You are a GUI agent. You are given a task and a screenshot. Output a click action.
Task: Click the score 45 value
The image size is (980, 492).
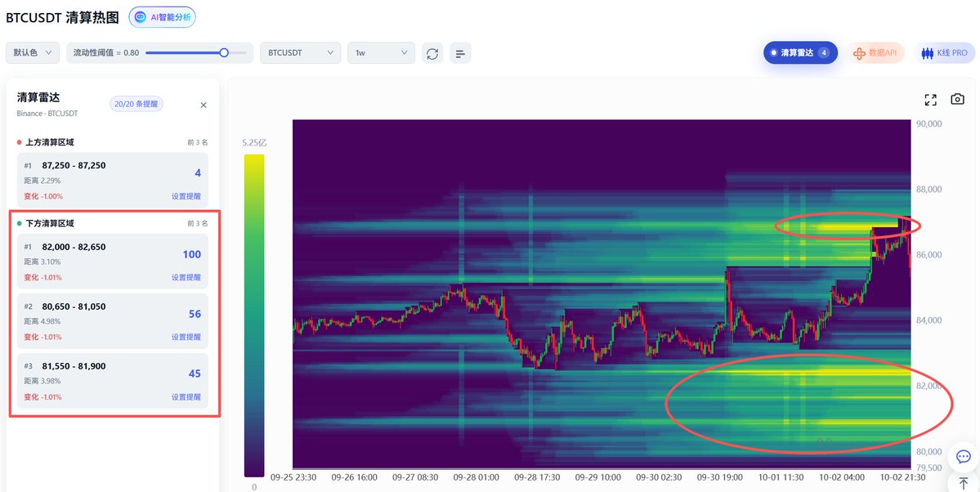click(x=195, y=373)
